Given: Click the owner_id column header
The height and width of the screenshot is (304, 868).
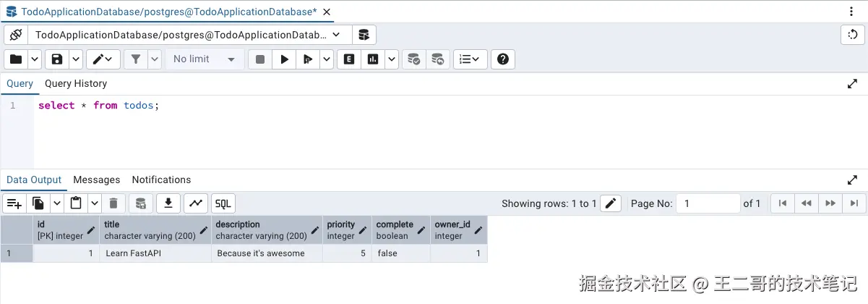Looking at the screenshot, I should pyautogui.click(x=459, y=230).
